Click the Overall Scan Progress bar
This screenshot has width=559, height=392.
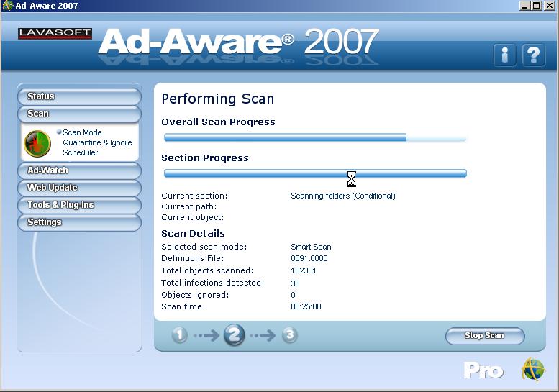tap(315, 137)
